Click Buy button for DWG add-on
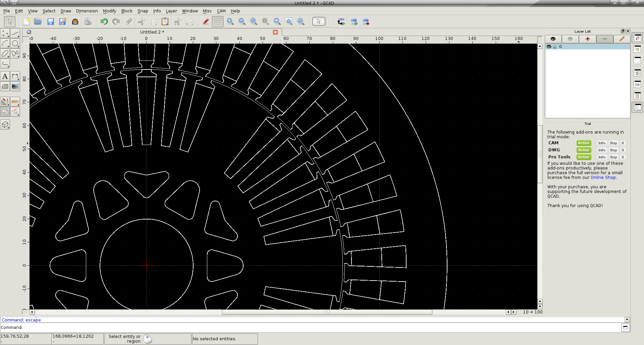Viewport: 644px width, 345px height. 613,150
